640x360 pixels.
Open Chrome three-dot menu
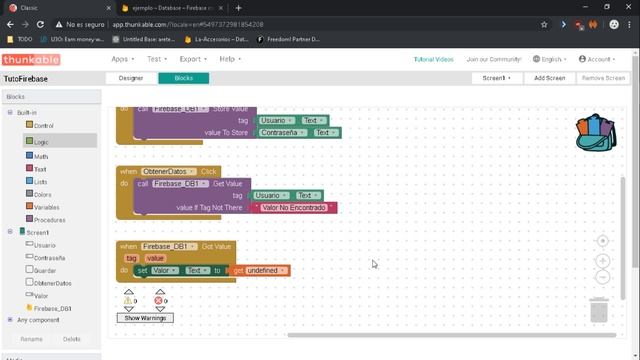click(629, 24)
